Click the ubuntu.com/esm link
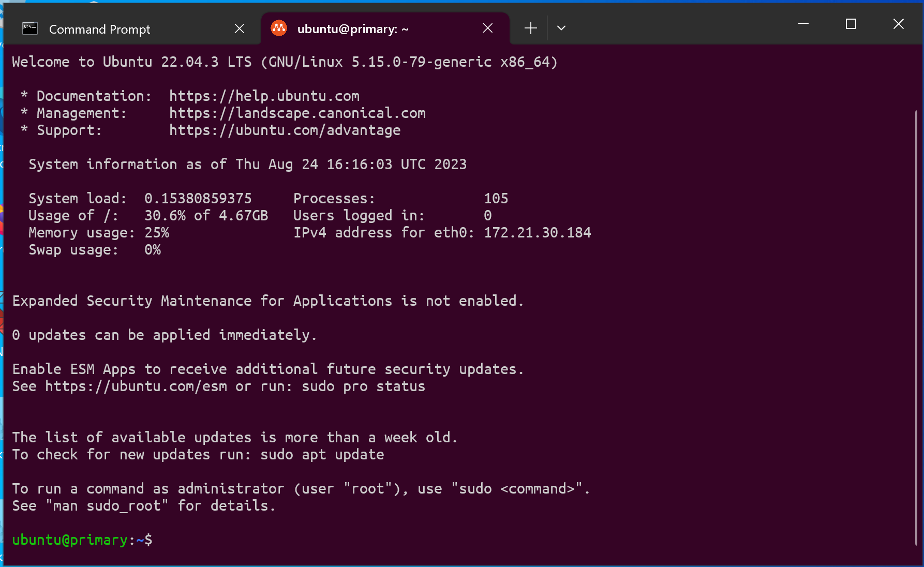This screenshot has width=924, height=567. (x=136, y=386)
